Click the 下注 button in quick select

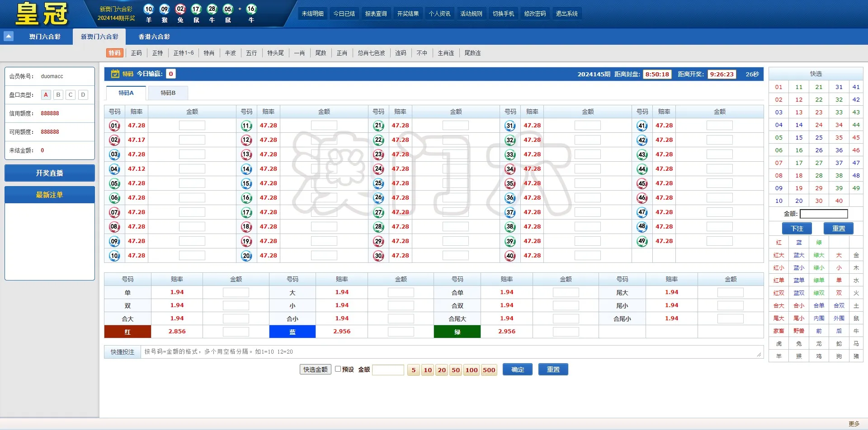(797, 229)
